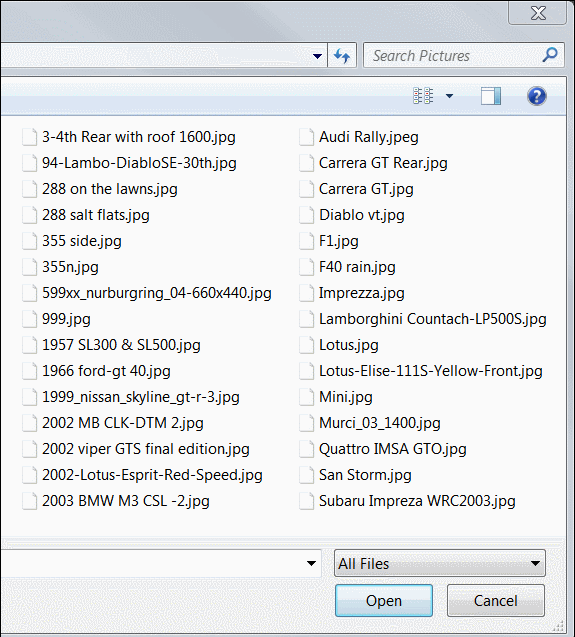Select file 3-4th Rear with roof 1600.jpg
Screen dimensions: 575x637
(129, 137)
